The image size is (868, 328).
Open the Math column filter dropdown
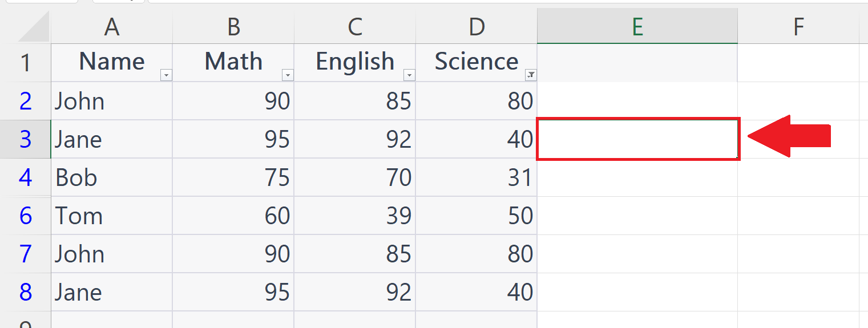[x=288, y=75]
